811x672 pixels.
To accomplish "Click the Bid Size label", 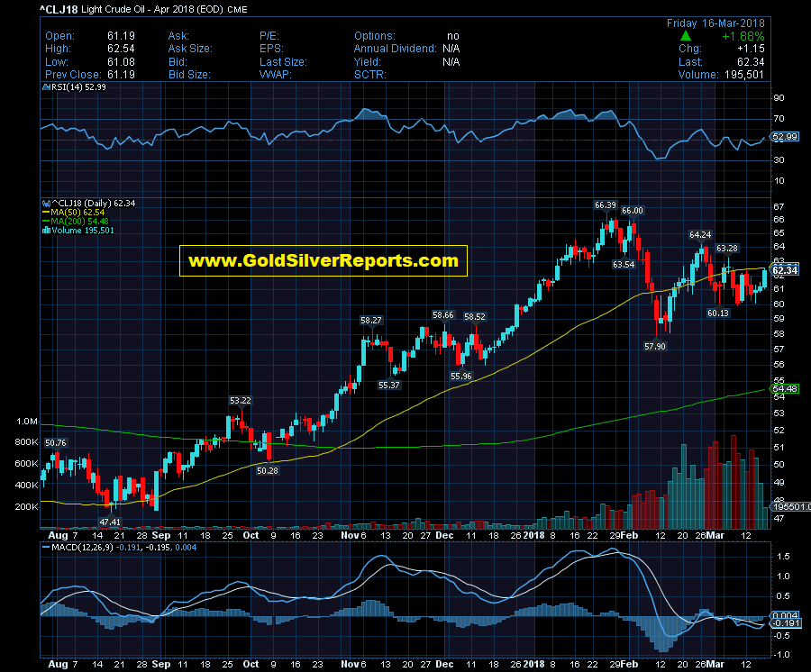I will tap(189, 75).
